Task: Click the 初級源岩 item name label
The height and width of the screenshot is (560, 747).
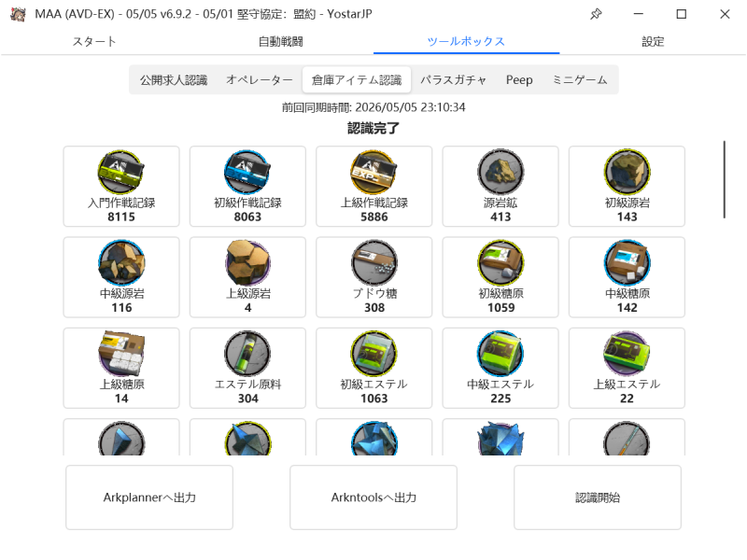Action: tap(627, 203)
